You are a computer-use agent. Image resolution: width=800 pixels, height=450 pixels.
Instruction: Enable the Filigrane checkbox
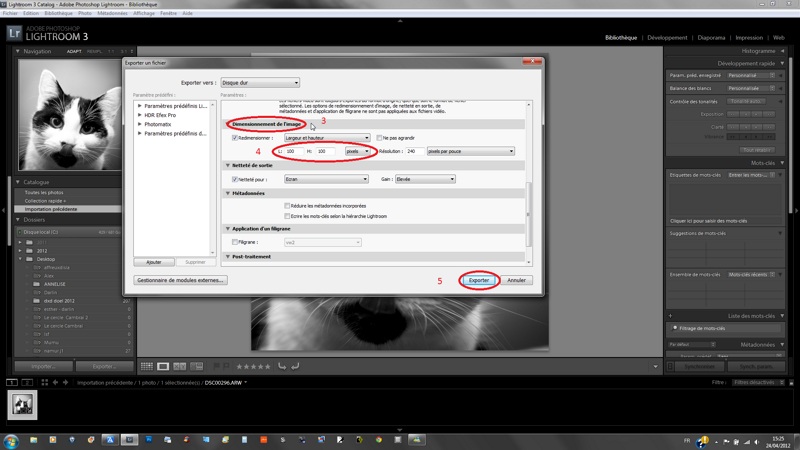[x=235, y=242]
